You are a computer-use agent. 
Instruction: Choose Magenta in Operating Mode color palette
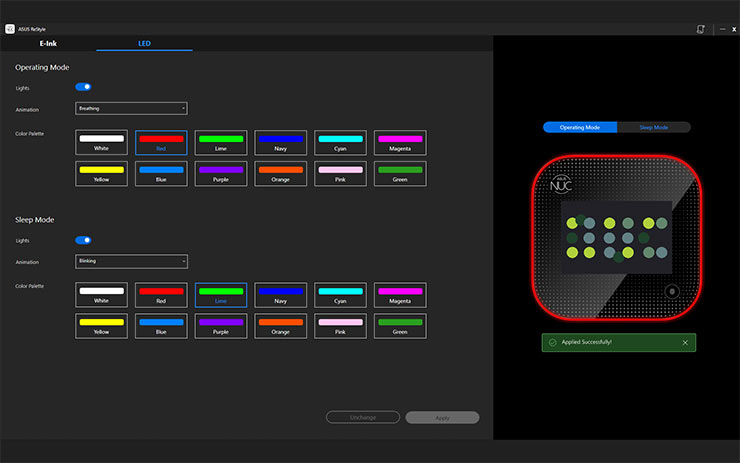coord(400,143)
